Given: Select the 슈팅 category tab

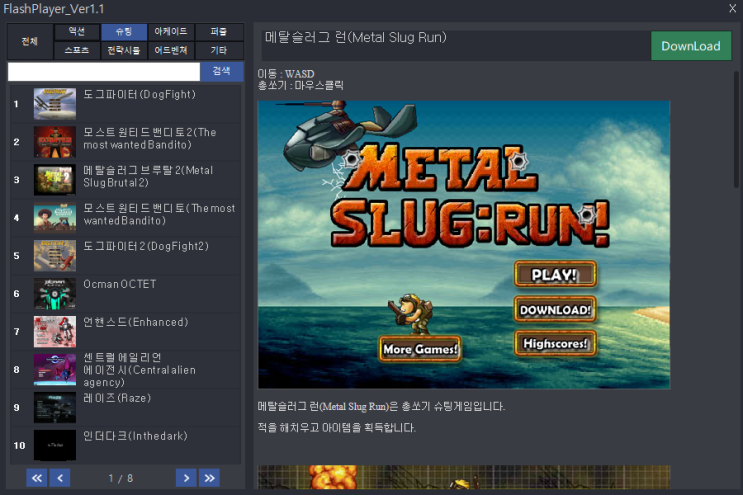Looking at the screenshot, I should click(124, 32).
